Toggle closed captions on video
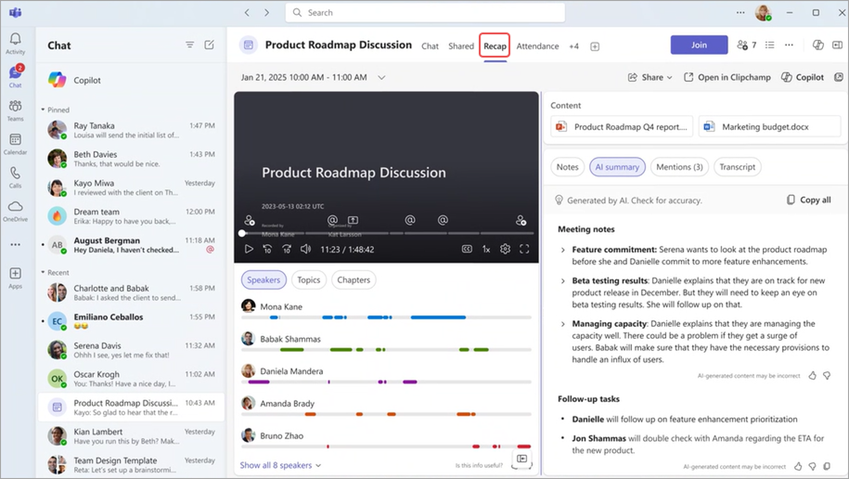This screenshot has width=849, height=479. [467, 249]
